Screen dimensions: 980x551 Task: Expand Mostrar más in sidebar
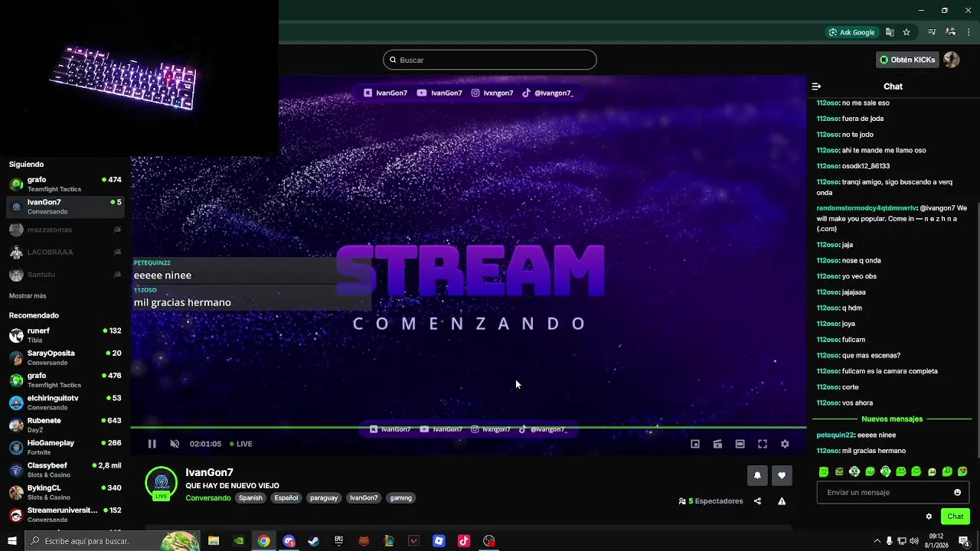point(28,296)
